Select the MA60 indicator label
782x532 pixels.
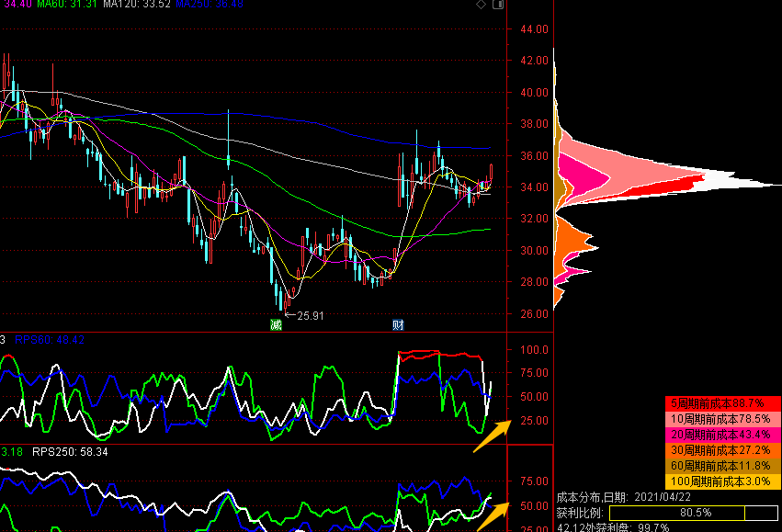pos(65,6)
